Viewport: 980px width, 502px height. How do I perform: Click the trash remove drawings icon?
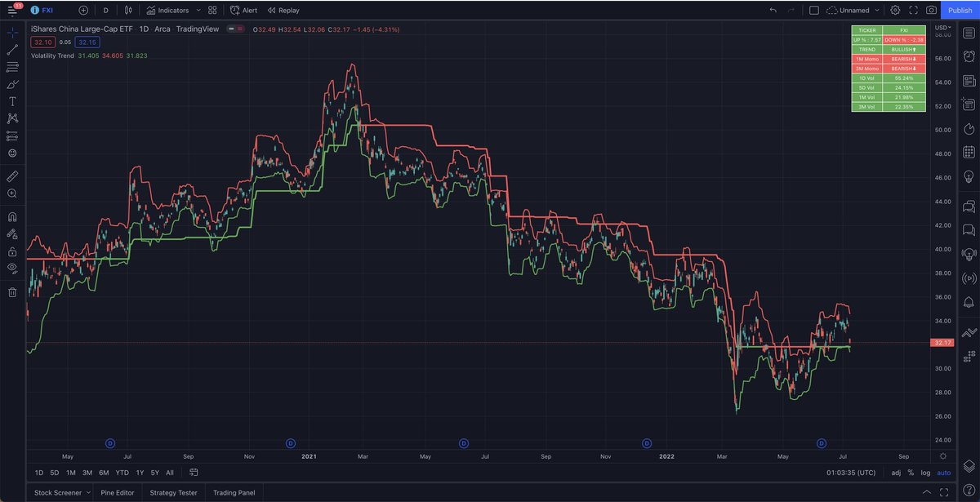pyautogui.click(x=12, y=291)
